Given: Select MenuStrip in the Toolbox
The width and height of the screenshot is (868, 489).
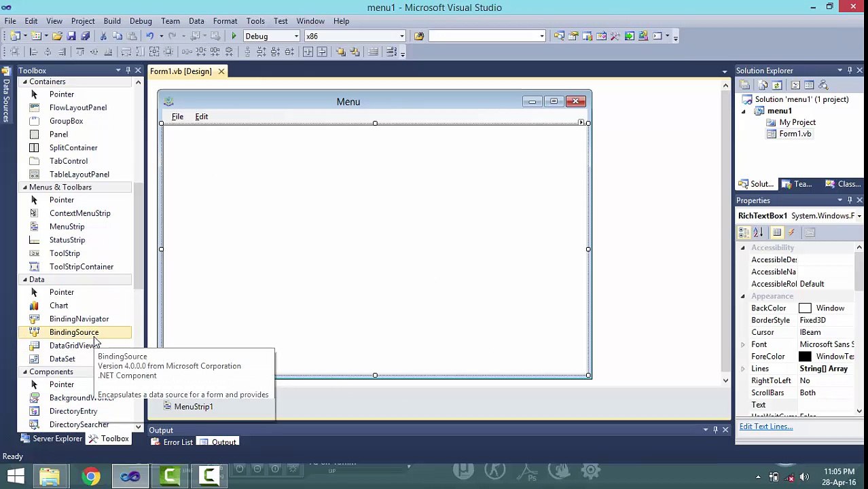Looking at the screenshot, I should [67, 226].
